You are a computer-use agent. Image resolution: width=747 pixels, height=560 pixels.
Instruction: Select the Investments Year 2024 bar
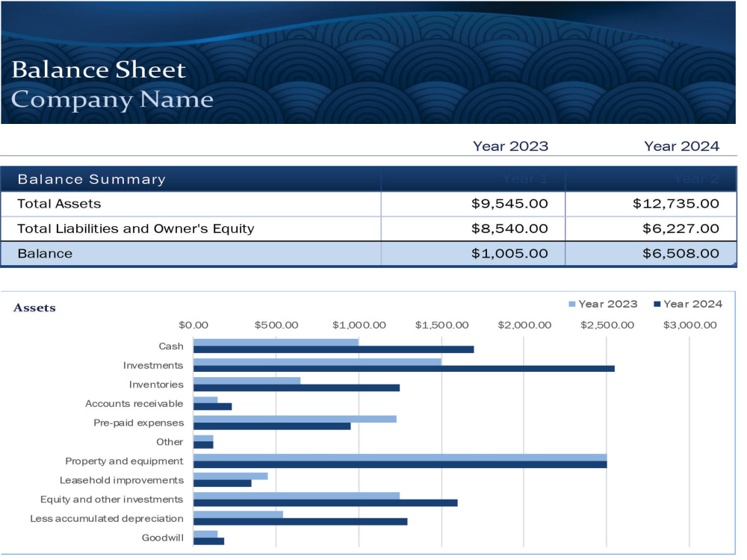click(404, 369)
